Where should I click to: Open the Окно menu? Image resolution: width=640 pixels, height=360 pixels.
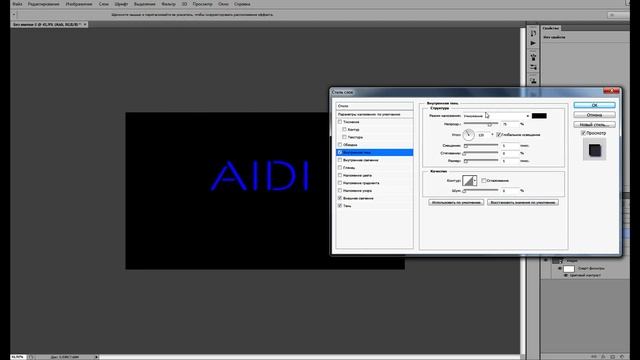pyautogui.click(x=223, y=4)
